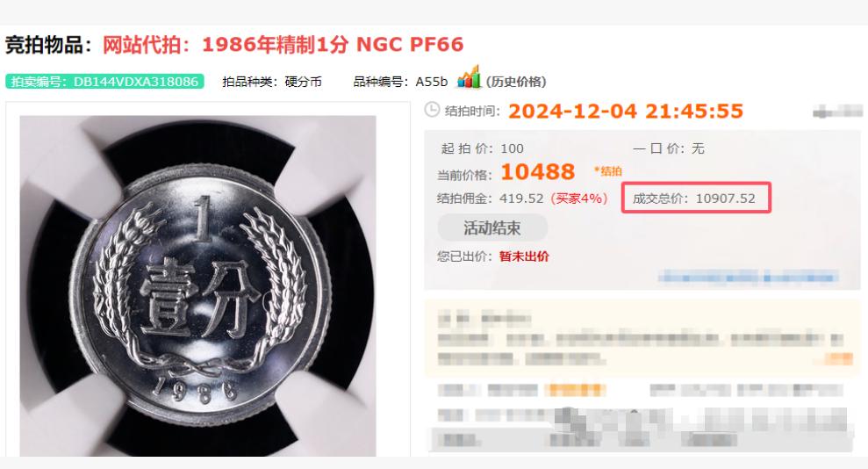Viewport: 868px width, 469px height.
Task: Click the 起拍价 100 starting price
Action: [x=482, y=148]
